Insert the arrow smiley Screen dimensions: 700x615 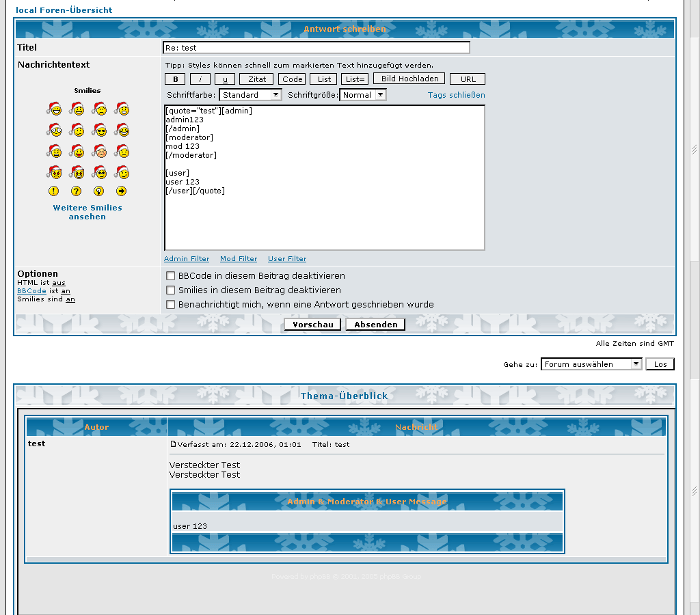(x=122, y=191)
